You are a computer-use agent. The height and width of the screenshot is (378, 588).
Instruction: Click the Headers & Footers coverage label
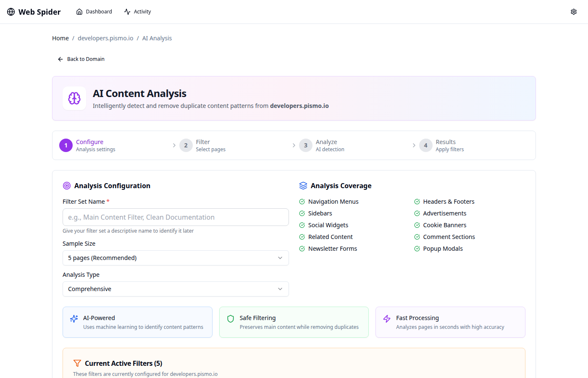point(449,202)
